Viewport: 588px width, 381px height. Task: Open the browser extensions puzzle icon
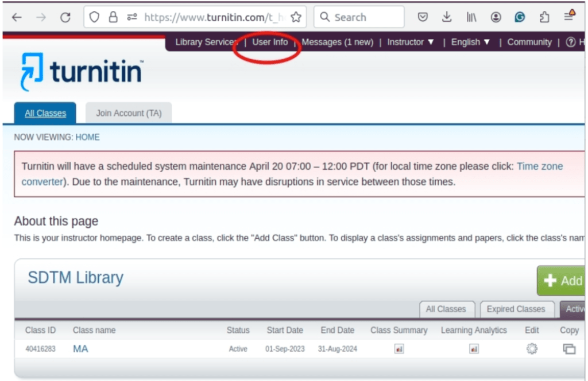click(x=544, y=17)
